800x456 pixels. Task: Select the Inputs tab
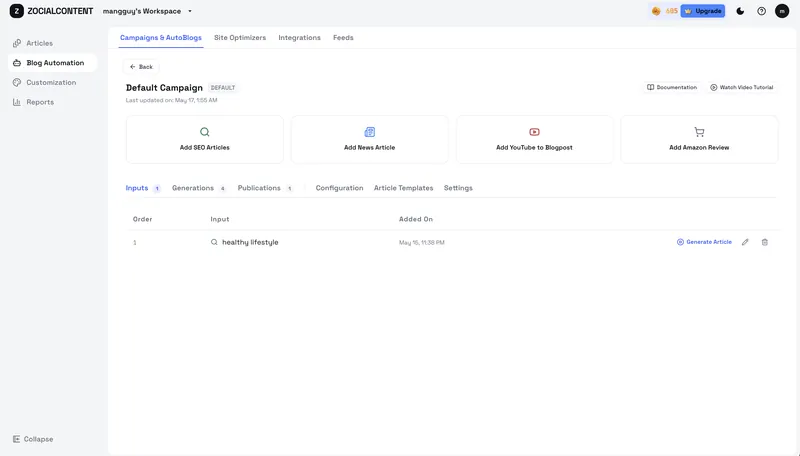(142, 188)
